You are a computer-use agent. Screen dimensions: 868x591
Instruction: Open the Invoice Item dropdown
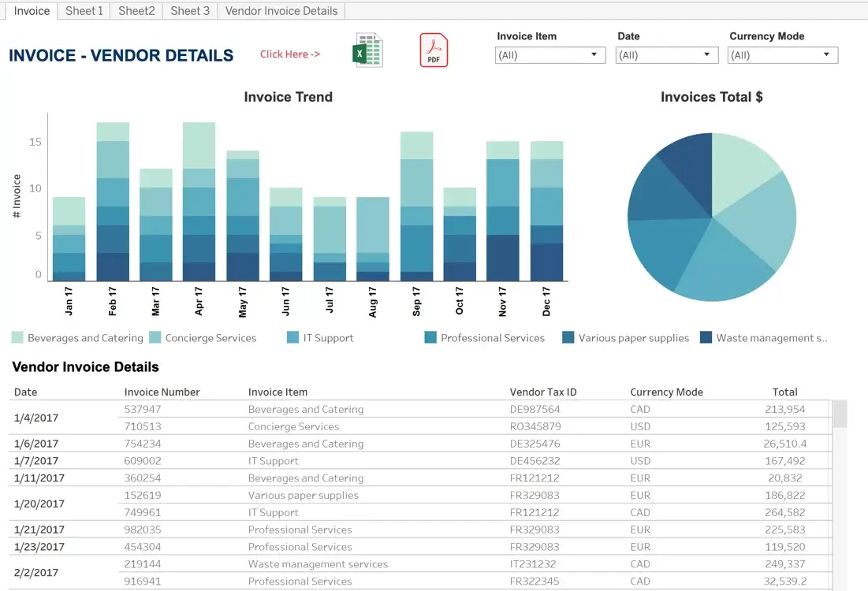(550, 55)
